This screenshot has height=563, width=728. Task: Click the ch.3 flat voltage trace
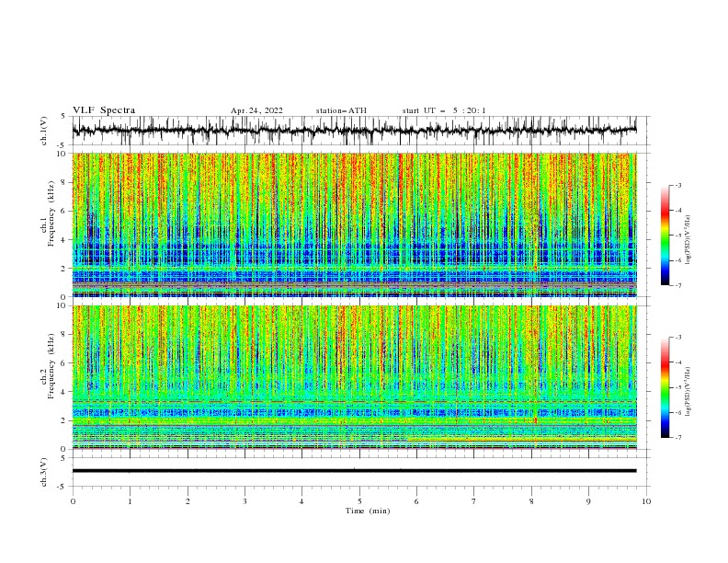(x=354, y=471)
